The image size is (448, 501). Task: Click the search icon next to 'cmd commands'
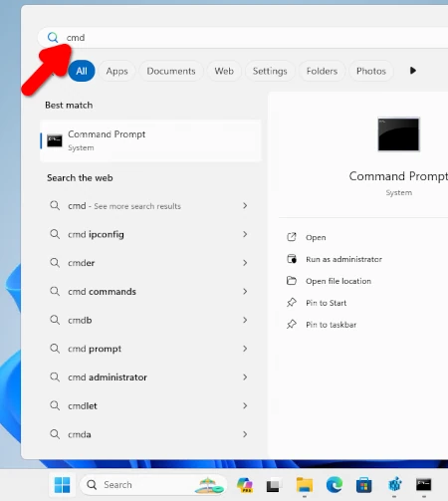click(55, 291)
